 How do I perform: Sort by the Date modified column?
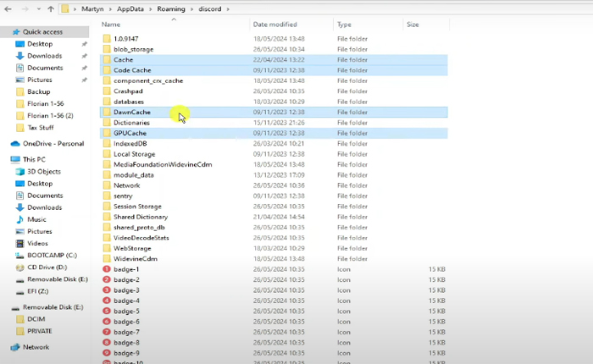(x=274, y=25)
